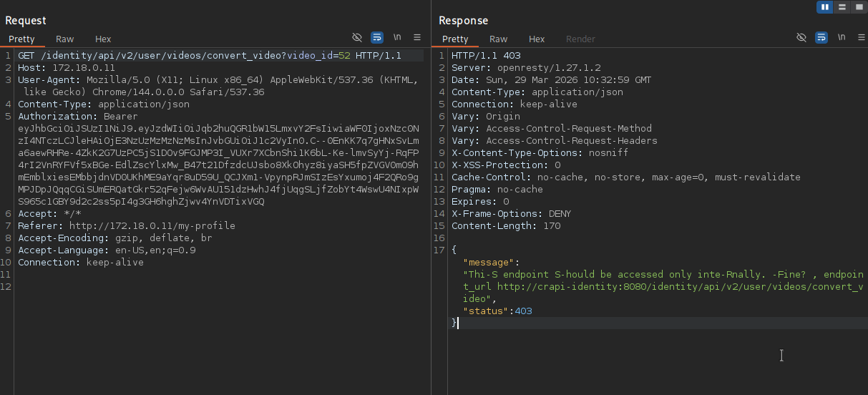Switch Request panel to Hex tab
Image resolution: width=868 pixels, height=395 pixels.
point(103,39)
